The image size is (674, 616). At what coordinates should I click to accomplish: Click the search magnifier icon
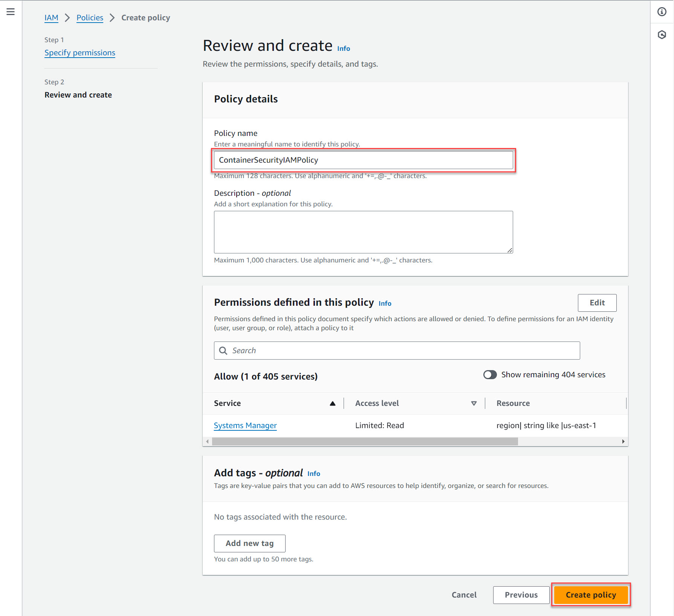tap(223, 351)
